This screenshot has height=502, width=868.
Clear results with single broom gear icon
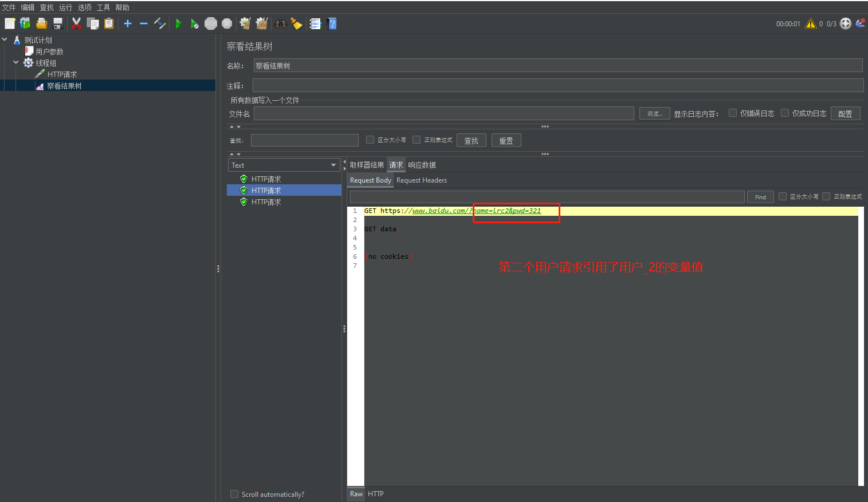tap(245, 23)
